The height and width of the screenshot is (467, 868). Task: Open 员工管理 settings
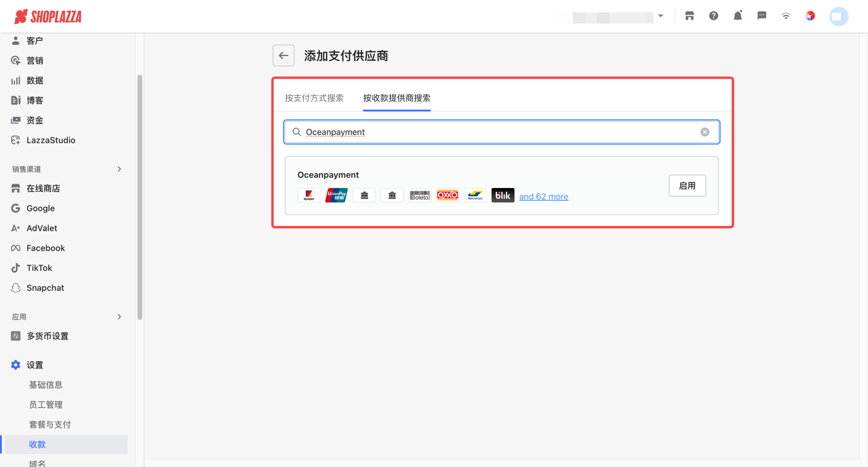(x=45, y=405)
